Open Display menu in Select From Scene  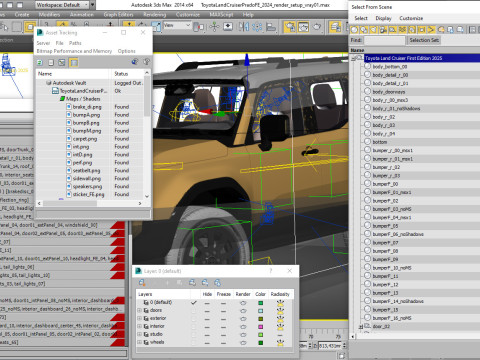click(383, 18)
